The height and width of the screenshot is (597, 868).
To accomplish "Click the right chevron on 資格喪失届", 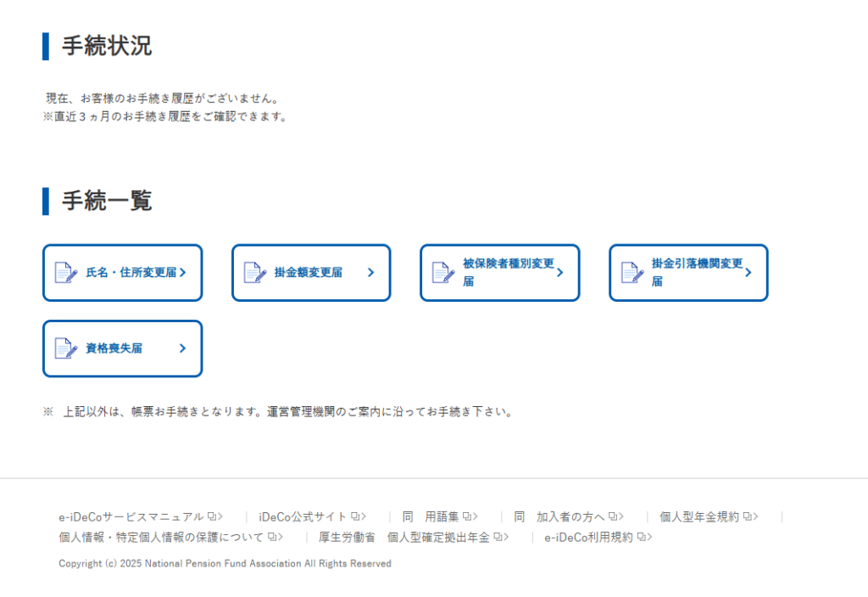I will click(x=182, y=348).
